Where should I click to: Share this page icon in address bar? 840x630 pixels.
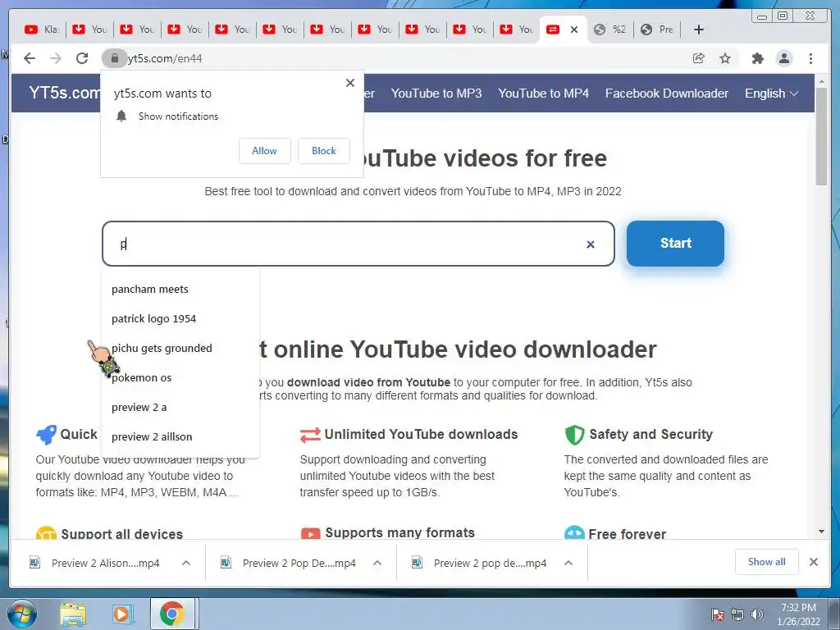pos(699,58)
